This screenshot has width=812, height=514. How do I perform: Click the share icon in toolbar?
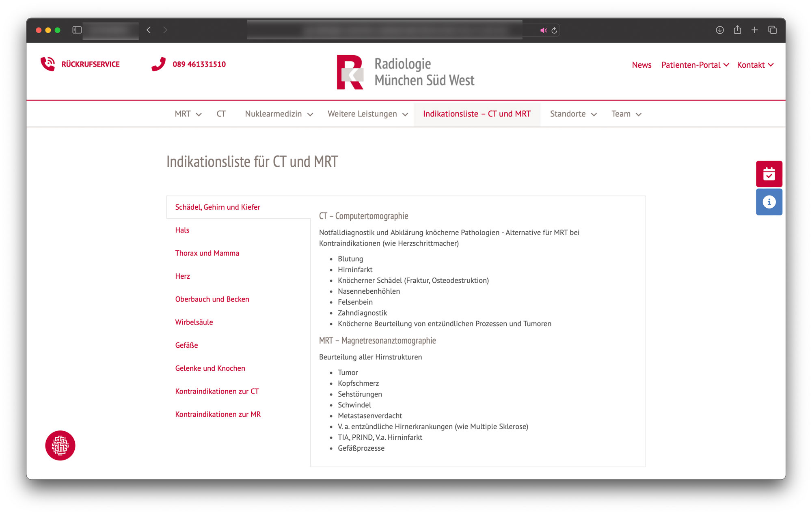tap(737, 30)
